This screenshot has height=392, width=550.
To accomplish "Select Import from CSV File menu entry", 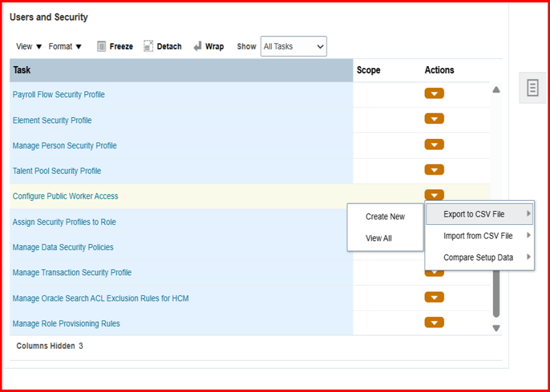I will [478, 236].
